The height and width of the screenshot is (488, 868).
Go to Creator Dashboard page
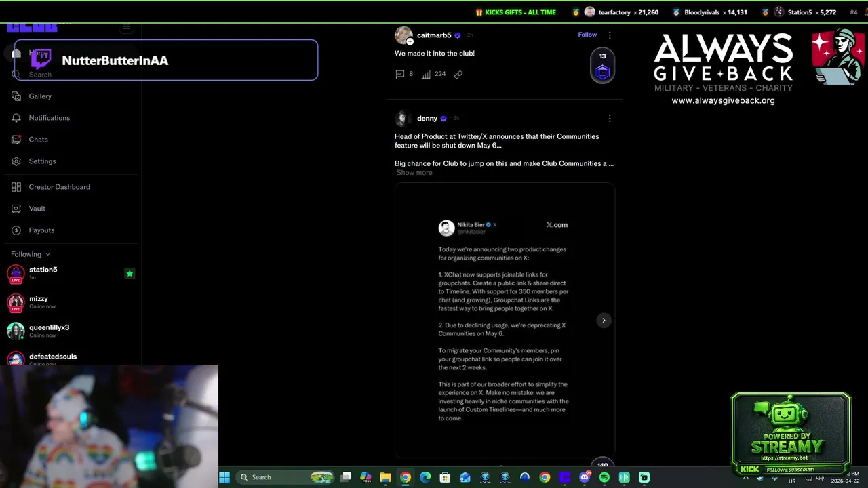pos(59,187)
